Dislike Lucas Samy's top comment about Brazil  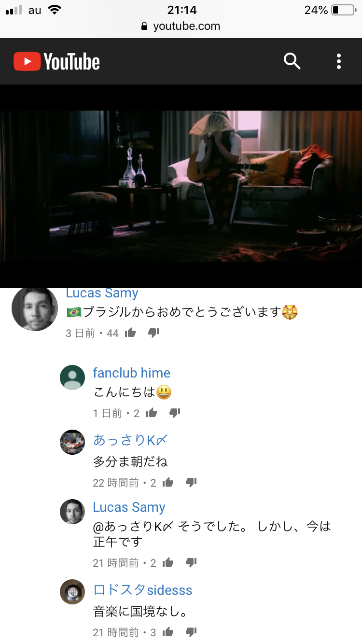tap(153, 333)
